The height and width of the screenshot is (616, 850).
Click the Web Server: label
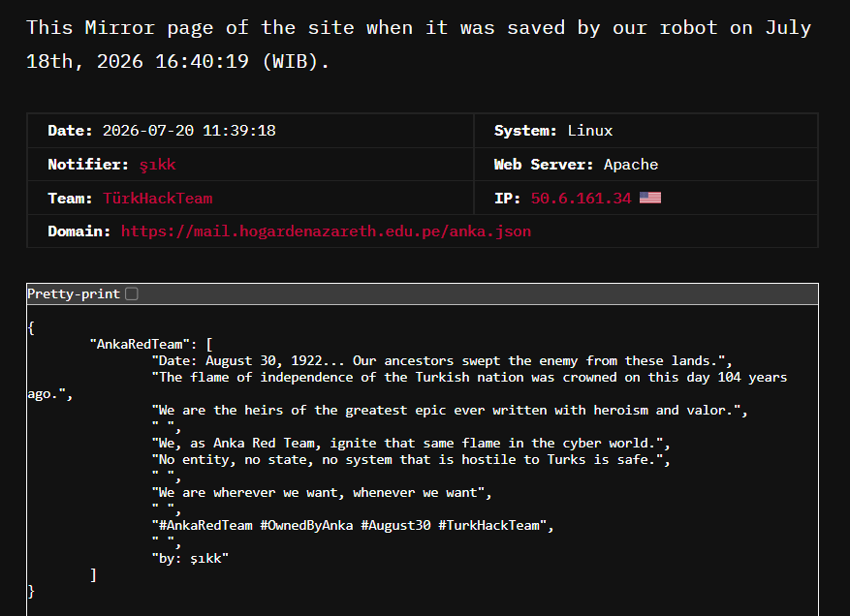[x=544, y=164]
